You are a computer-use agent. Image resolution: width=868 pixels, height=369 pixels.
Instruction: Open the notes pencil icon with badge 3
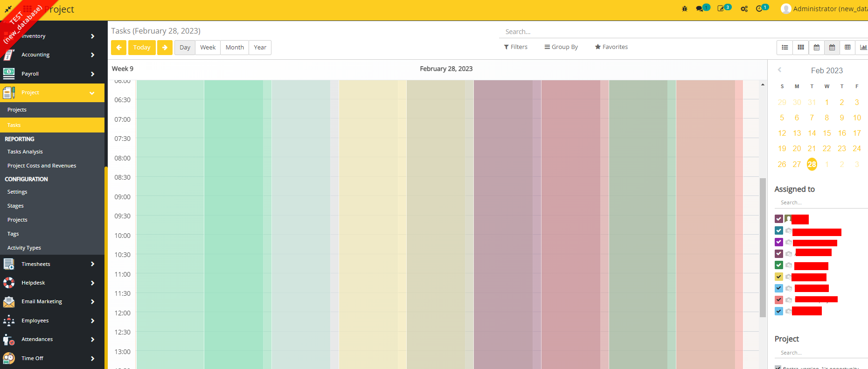721,9
